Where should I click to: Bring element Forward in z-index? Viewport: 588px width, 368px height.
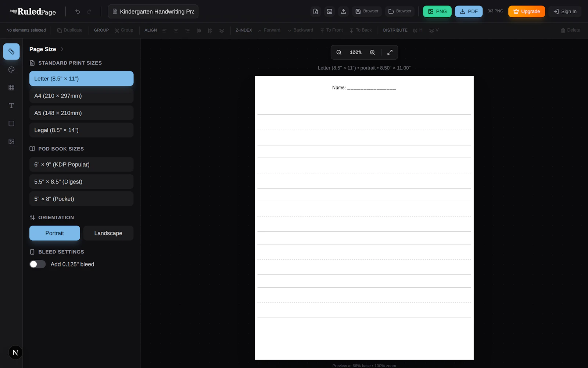[x=269, y=30]
